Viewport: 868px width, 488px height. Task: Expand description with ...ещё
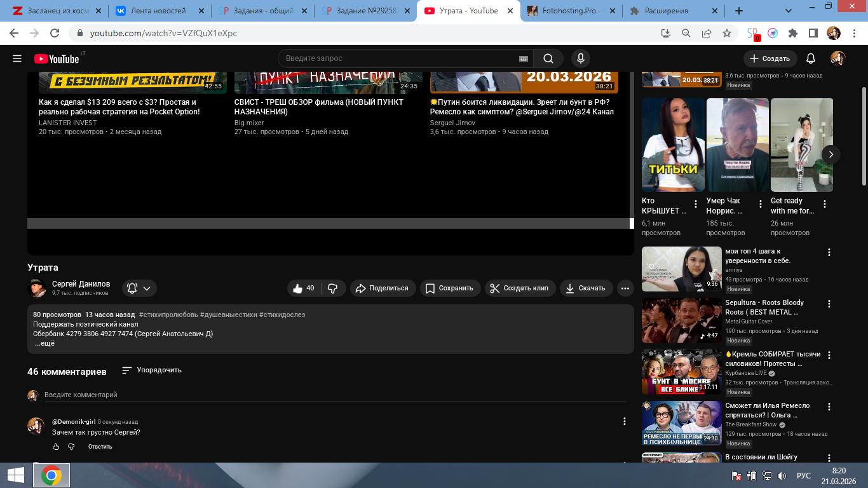(x=44, y=344)
